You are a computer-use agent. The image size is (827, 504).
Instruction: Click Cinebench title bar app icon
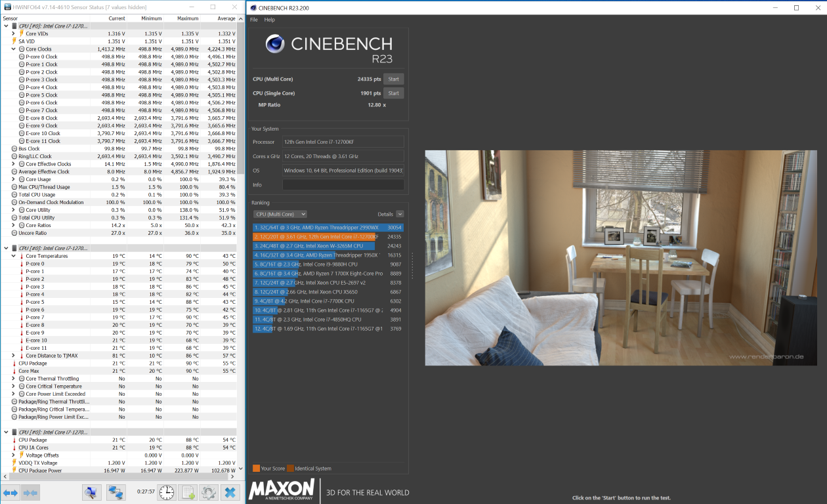[x=253, y=7]
